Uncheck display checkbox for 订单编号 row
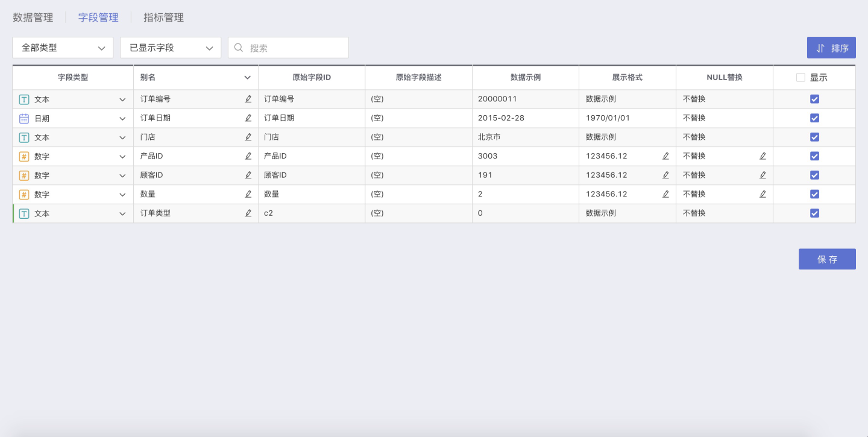This screenshot has width=868, height=437. tap(814, 99)
